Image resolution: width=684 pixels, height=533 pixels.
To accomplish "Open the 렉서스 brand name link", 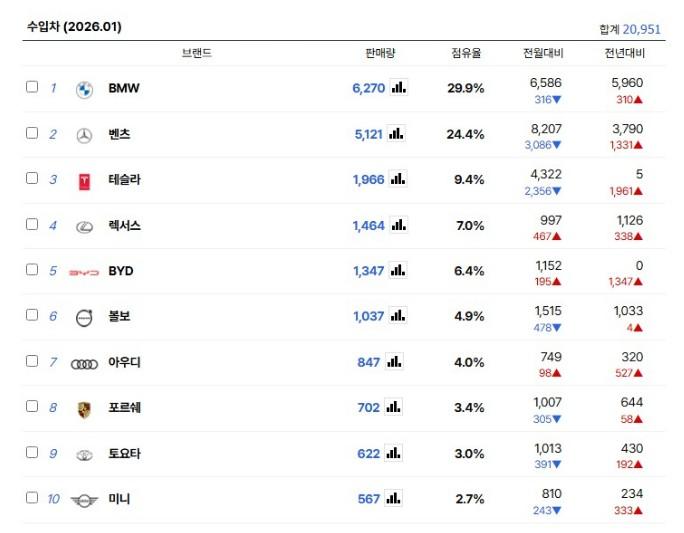I will 124,226.
